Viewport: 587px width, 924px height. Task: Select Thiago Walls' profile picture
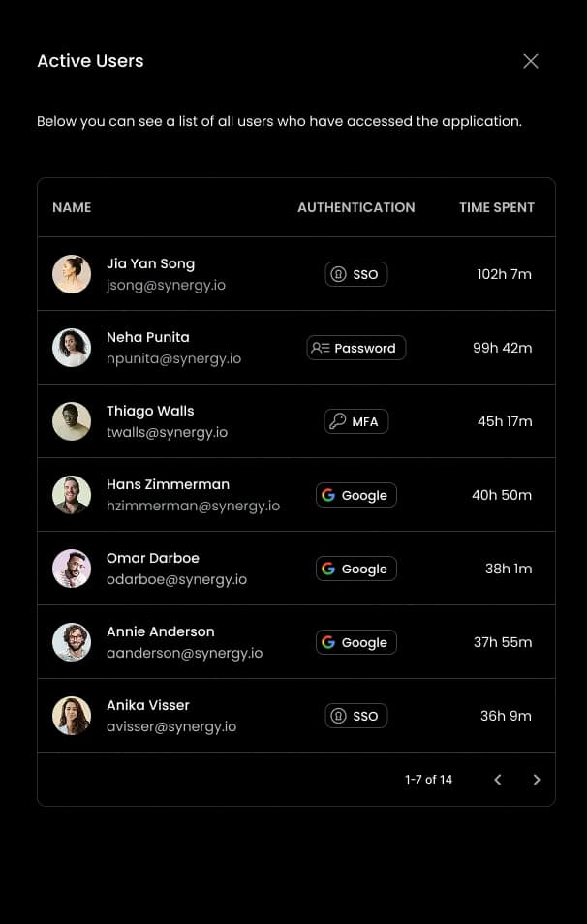[72, 421]
